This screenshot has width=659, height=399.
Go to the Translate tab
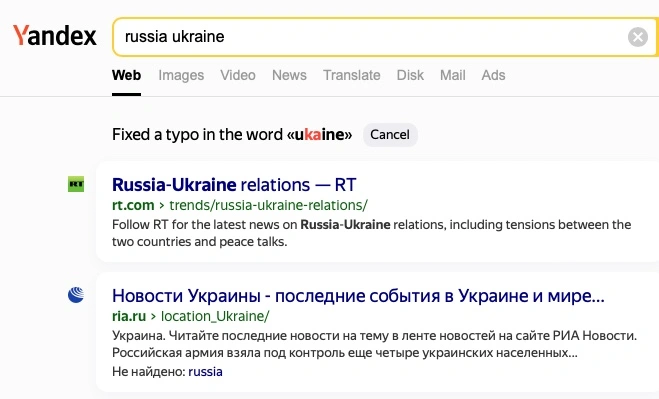[x=352, y=75]
